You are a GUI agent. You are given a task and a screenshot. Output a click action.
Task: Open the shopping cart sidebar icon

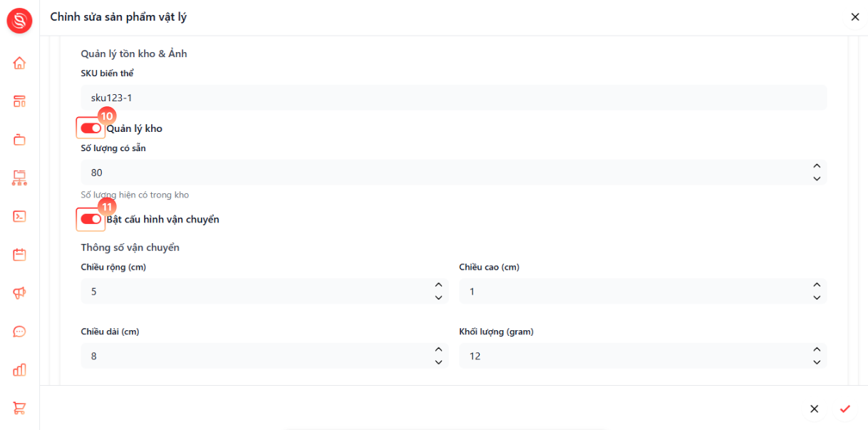(x=19, y=408)
